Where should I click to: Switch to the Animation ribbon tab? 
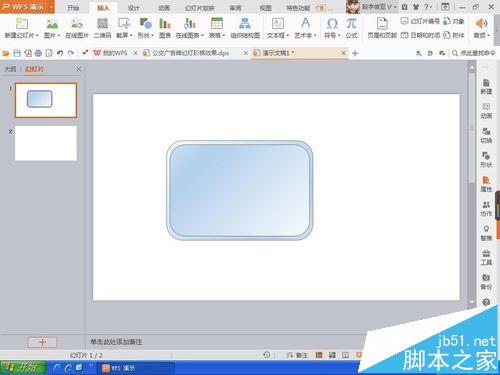pos(164,7)
